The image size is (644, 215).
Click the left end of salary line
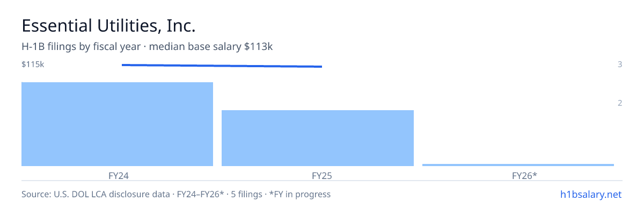[123, 64]
